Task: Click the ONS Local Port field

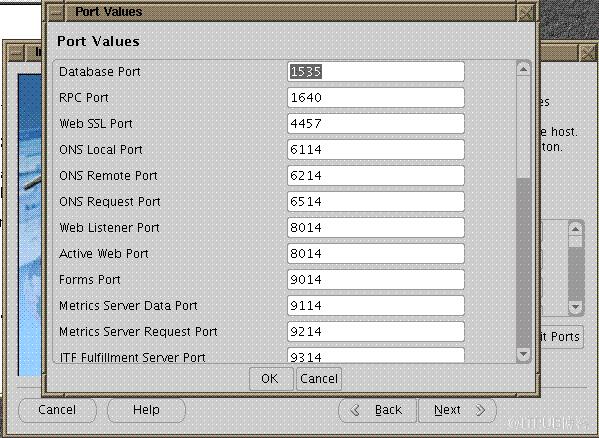Action: click(376, 149)
